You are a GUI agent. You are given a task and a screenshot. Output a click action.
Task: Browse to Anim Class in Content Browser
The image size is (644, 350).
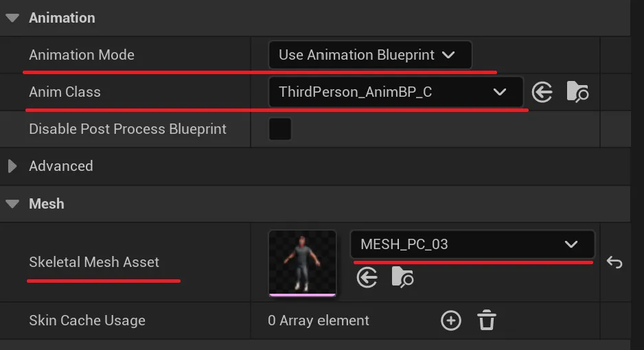577,92
